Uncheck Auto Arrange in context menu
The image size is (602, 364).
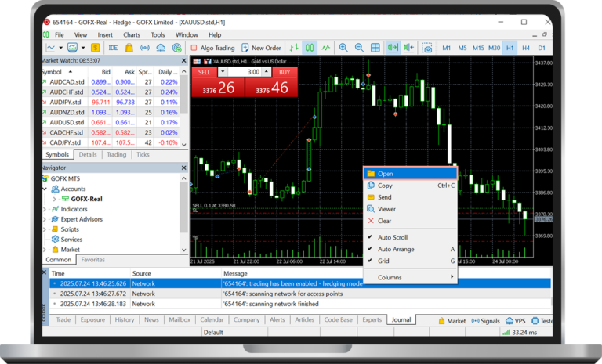[410, 249]
